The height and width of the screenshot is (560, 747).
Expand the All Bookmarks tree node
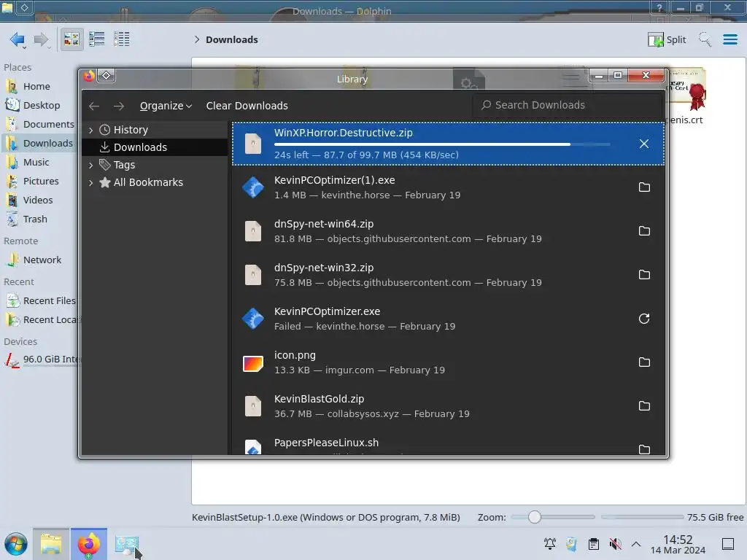(x=90, y=182)
